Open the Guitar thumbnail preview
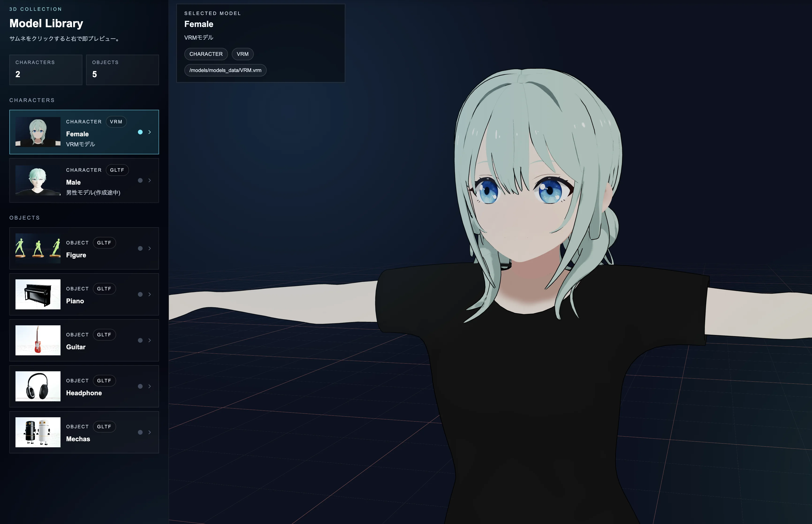 [x=38, y=340]
